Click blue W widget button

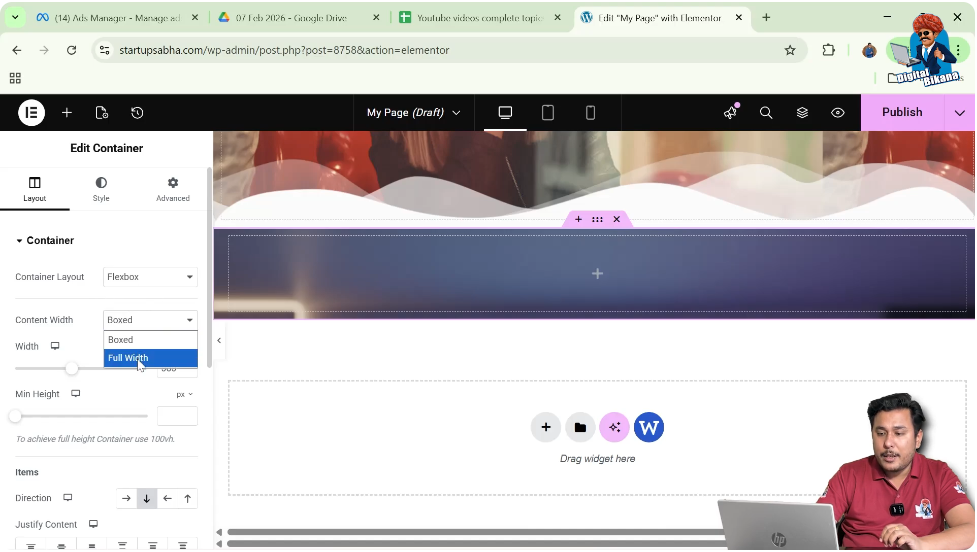[649, 427]
